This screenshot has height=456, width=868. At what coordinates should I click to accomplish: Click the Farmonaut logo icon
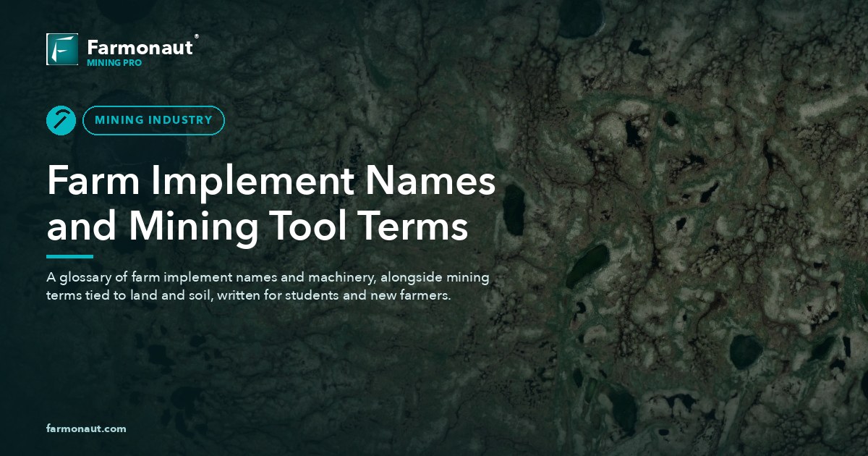point(62,49)
